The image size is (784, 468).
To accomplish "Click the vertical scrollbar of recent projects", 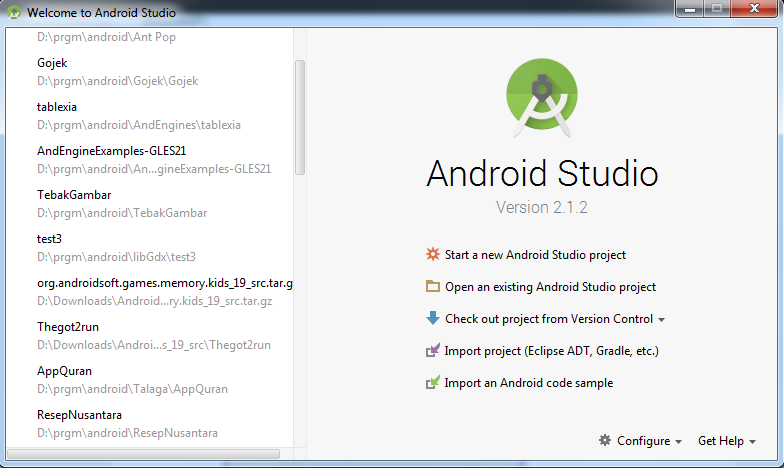I will [x=300, y=118].
